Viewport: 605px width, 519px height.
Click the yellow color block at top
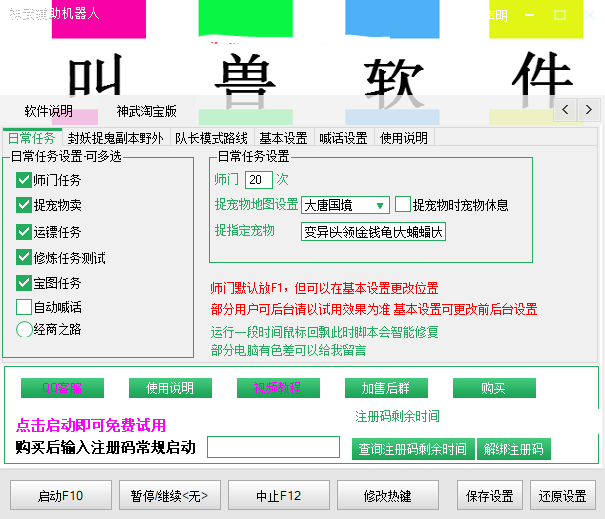pyautogui.click(x=536, y=19)
